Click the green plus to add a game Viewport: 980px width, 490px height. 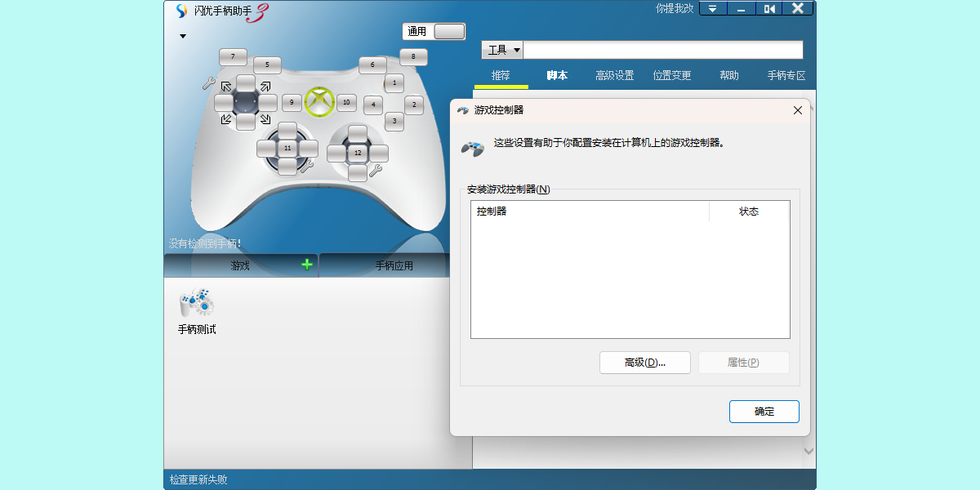[x=306, y=265]
